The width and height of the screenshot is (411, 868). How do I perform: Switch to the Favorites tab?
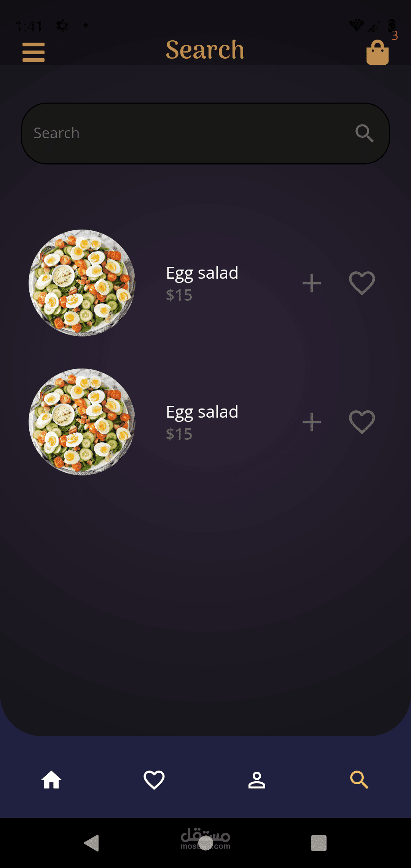[x=154, y=780]
